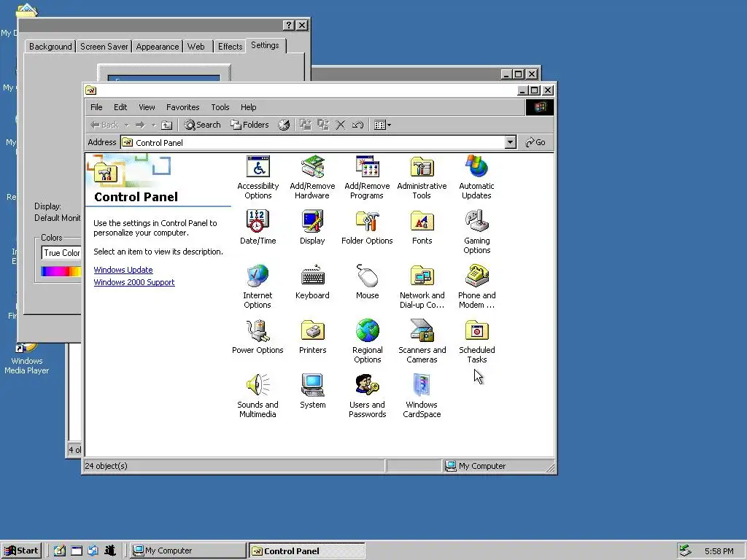Click the Search toolbar button

(203, 125)
